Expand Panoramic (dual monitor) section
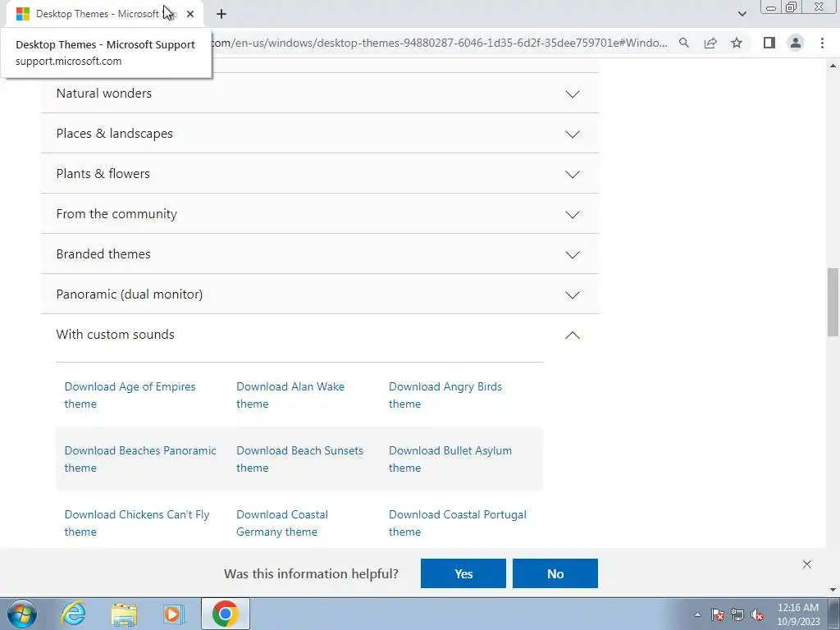Screen dimensions: 840x630 pyautogui.click(x=320, y=294)
